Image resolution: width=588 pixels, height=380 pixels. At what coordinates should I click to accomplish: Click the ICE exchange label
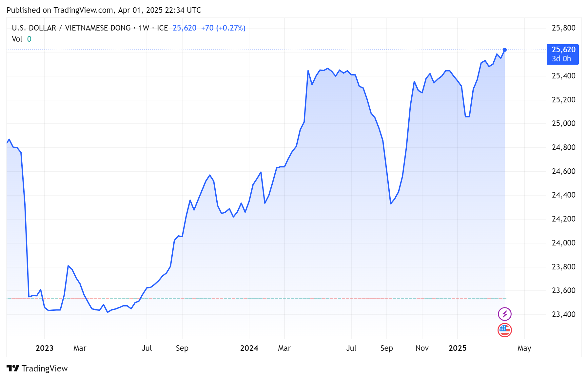(163, 28)
